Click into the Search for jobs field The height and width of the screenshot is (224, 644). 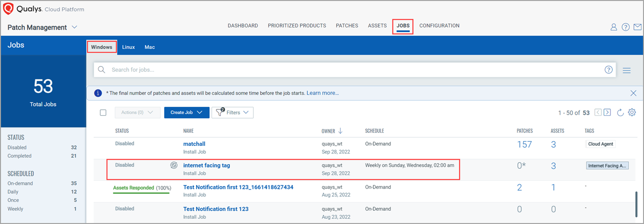(x=355, y=70)
